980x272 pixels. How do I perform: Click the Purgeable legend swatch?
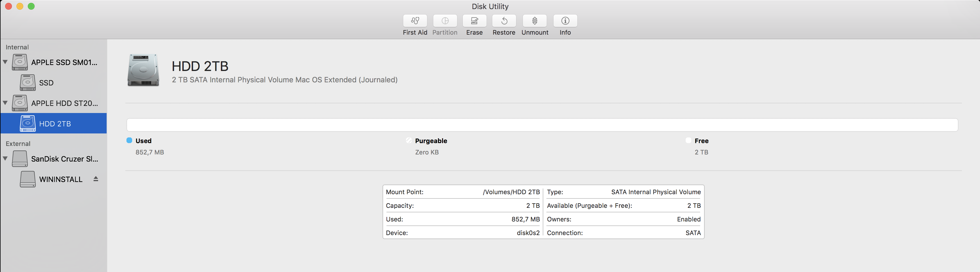(409, 140)
